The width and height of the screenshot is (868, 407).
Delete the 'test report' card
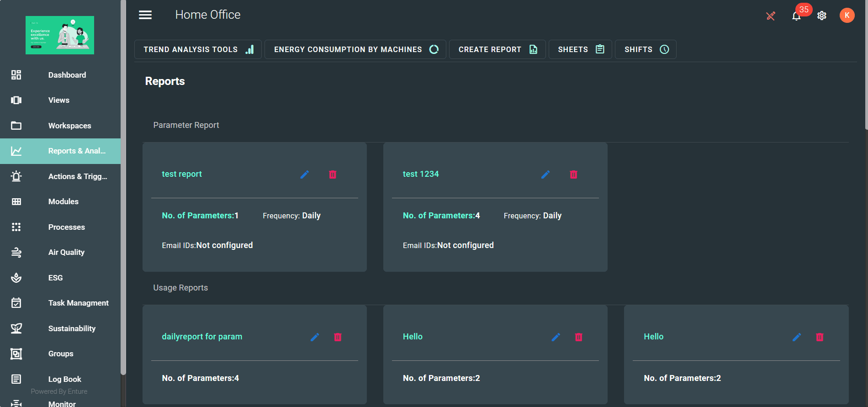(x=333, y=174)
